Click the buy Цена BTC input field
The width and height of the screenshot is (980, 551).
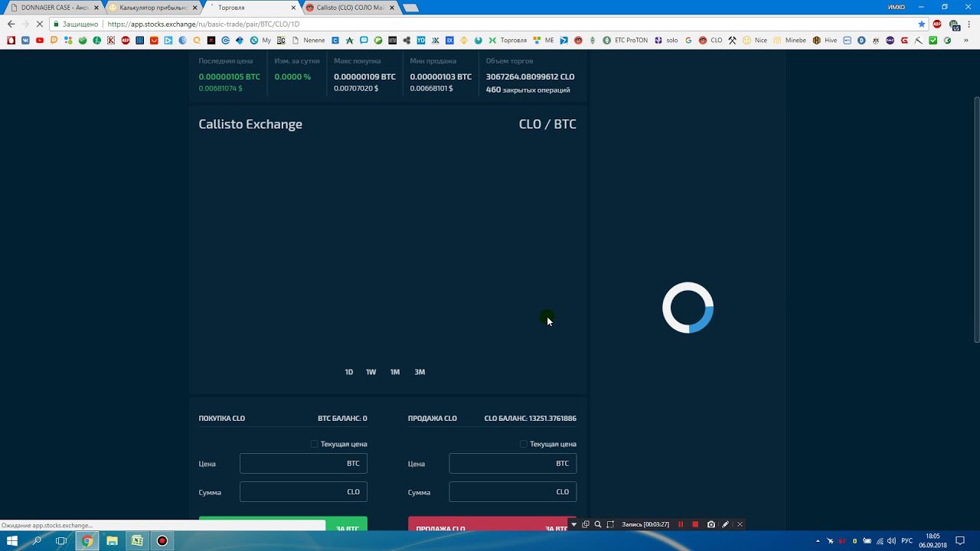[303, 464]
